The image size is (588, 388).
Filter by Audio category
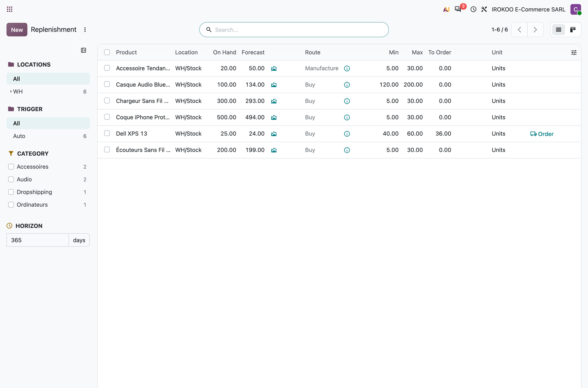pyautogui.click(x=11, y=179)
